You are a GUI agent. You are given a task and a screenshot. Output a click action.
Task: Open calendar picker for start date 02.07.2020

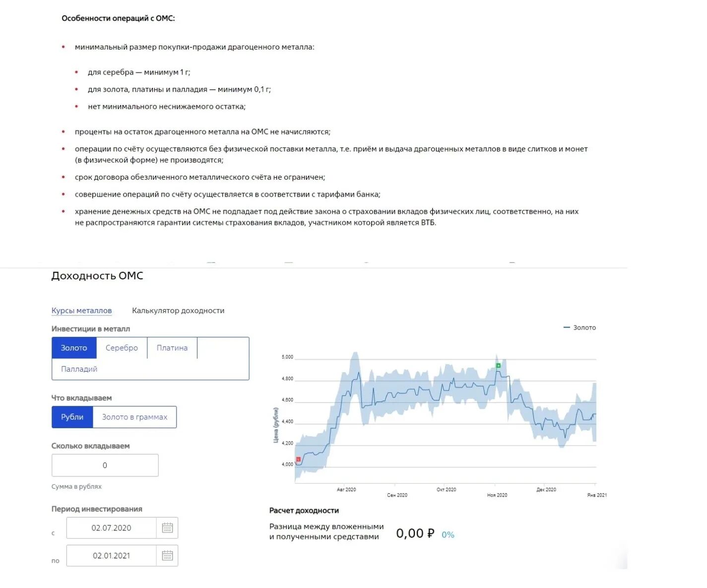[167, 528]
